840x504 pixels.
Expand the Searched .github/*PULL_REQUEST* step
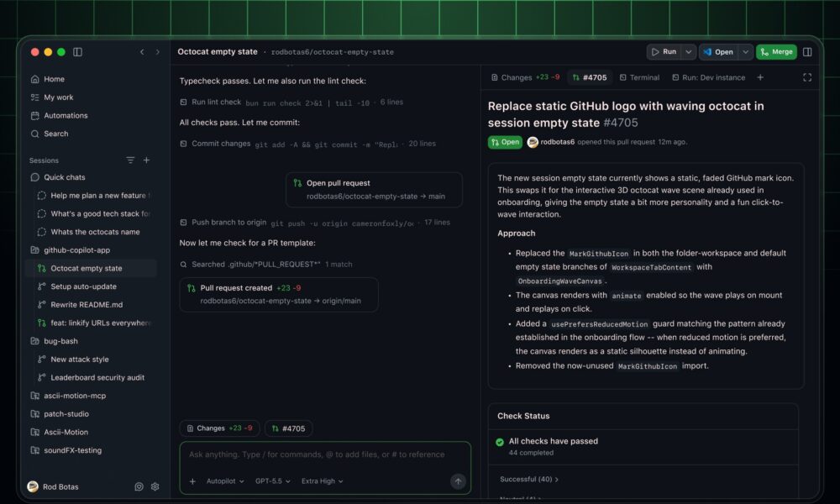tap(265, 264)
